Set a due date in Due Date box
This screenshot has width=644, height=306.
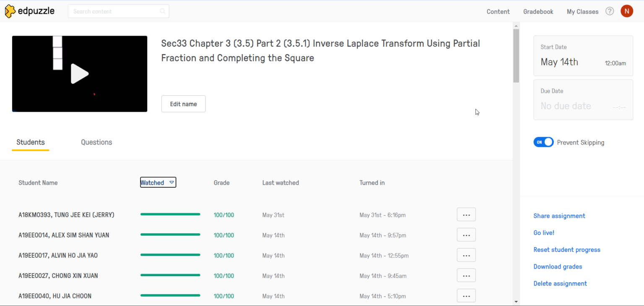click(583, 100)
